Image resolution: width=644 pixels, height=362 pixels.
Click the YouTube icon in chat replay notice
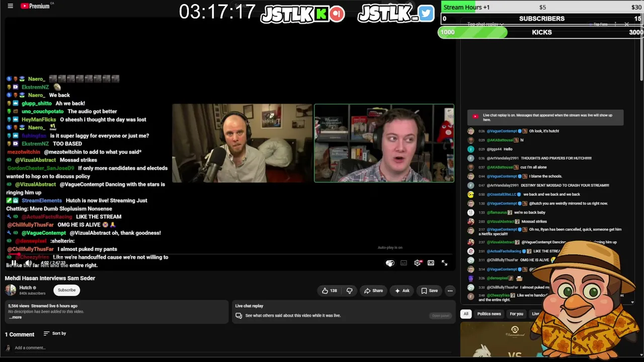pyautogui.click(x=475, y=116)
